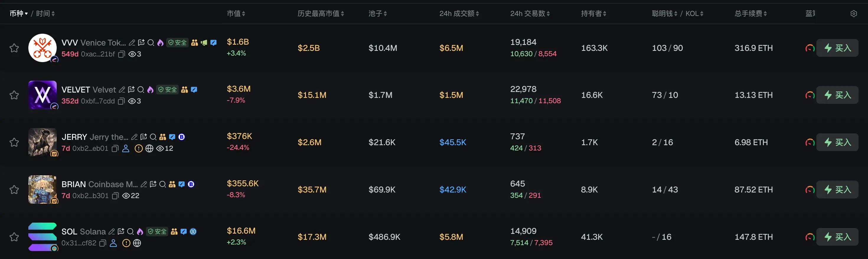The width and height of the screenshot is (868, 259).
Task: Copy JERRY address 0xb2...eb01
Action: tap(115, 148)
